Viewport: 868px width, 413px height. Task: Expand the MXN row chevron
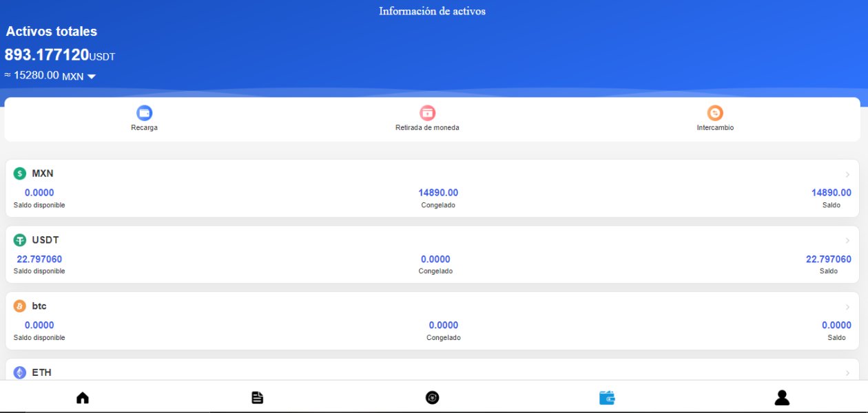[848, 174]
